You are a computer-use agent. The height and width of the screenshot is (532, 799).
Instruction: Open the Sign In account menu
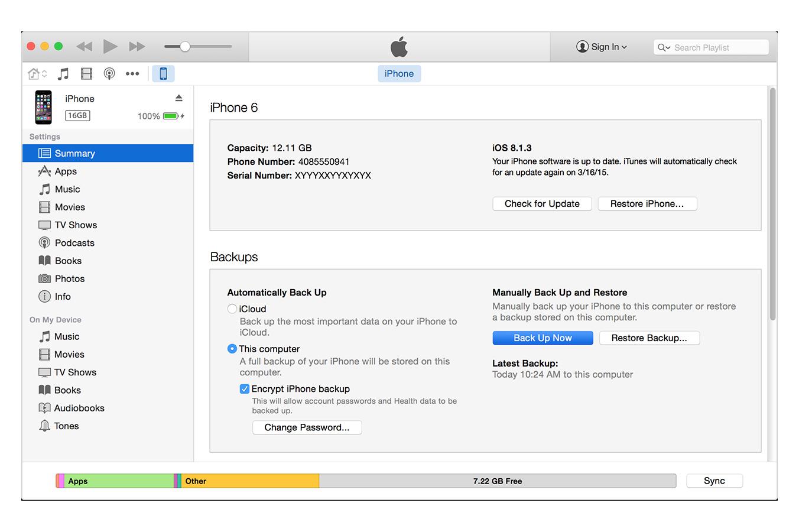(x=602, y=47)
